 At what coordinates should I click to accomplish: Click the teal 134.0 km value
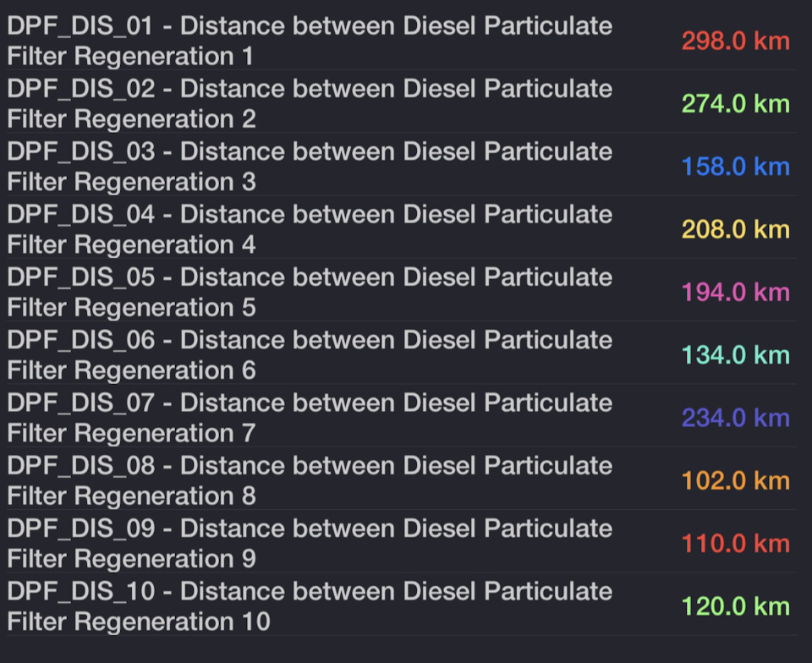click(x=735, y=355)
